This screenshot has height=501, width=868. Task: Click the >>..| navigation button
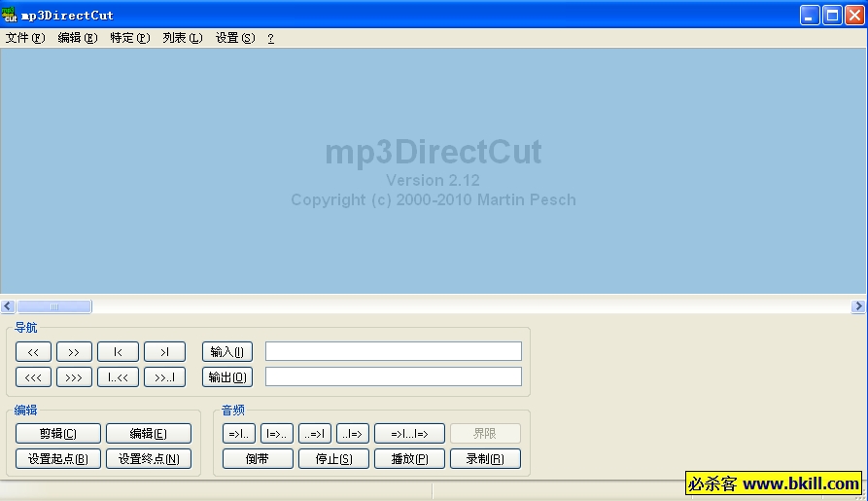click(x=165, y=377)
